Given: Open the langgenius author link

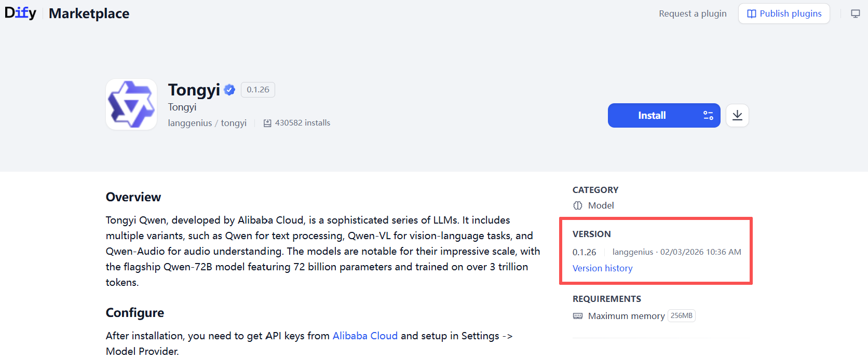Looking at the screenshot, I should click(x=190, y=123).
